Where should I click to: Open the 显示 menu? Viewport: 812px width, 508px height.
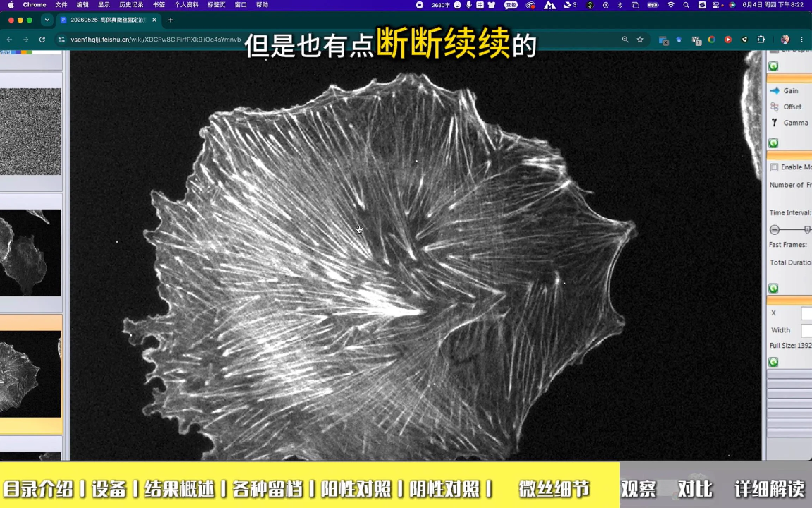[104, 5]
